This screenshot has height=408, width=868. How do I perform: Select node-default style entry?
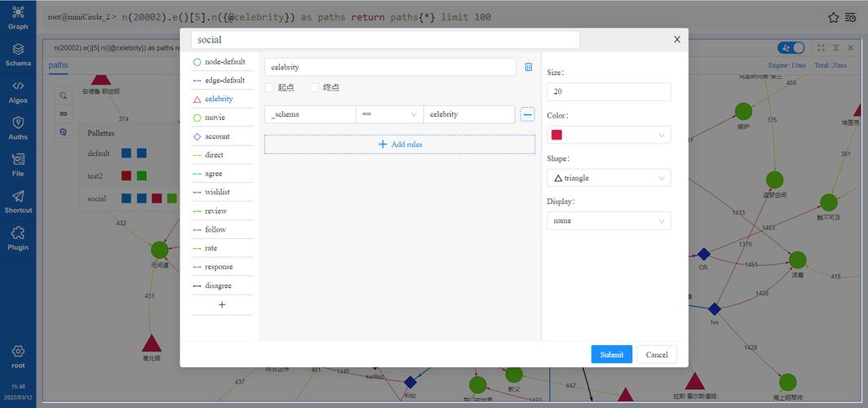pyautogui.click(x=222, y=62)
